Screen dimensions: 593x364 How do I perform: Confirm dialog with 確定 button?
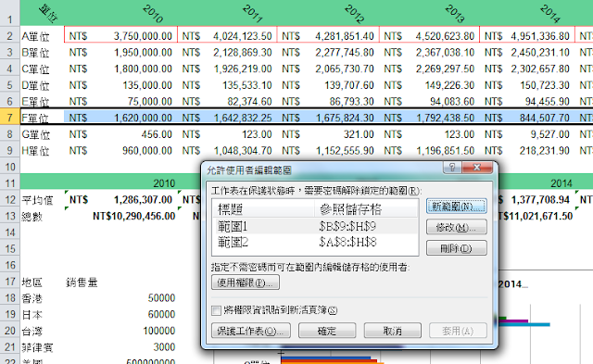[x=327, y=331]
